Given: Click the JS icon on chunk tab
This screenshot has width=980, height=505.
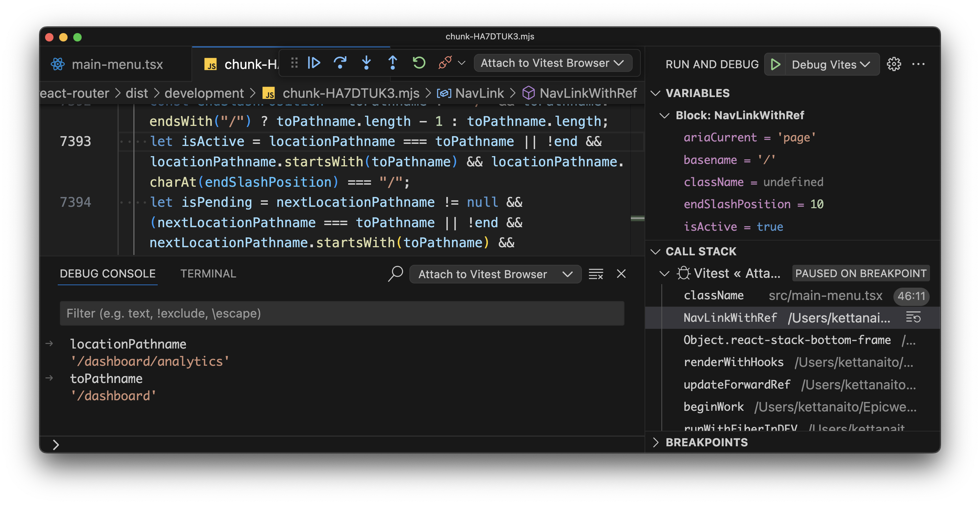Looking at the screenshot, I should [211, 65].
